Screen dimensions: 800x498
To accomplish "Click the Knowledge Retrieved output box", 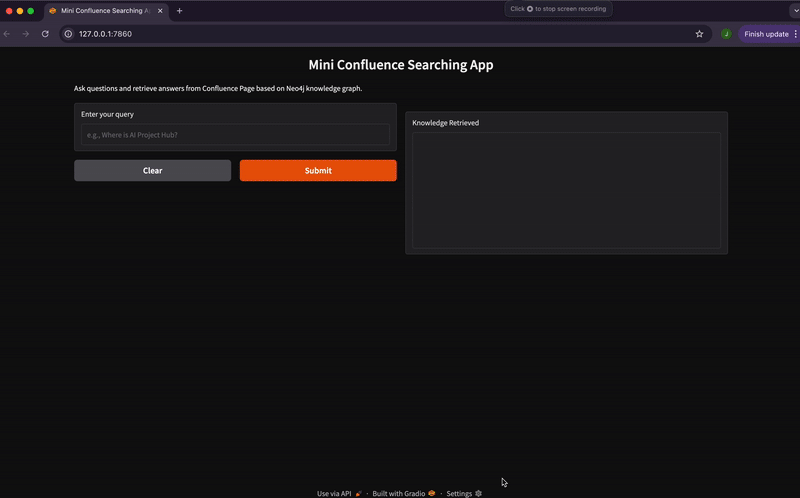I will [x=566, y=190].
